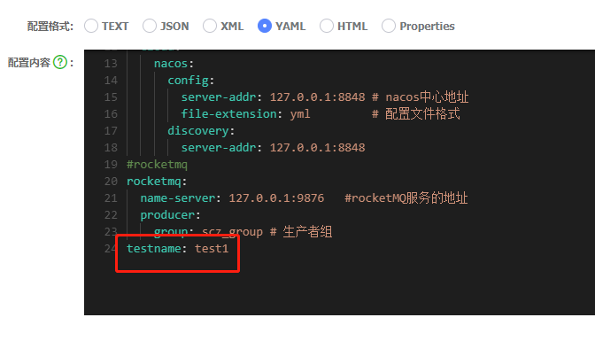Click the #rocketMQ服务的地址 comment
Viewport: 595px width, 364px height.
406,198
